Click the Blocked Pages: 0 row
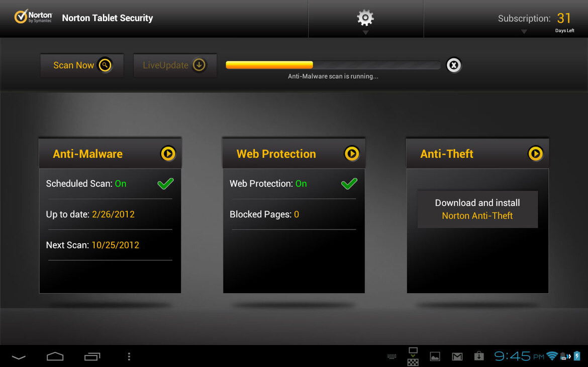 [293, 214]
